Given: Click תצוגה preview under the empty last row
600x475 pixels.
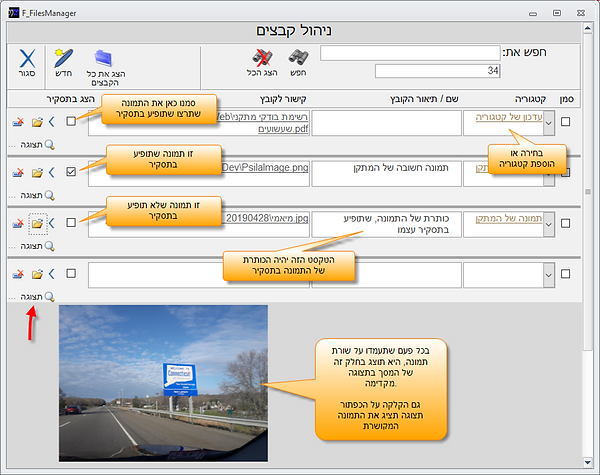Looking at the screenshot, I should pos(38,297).
